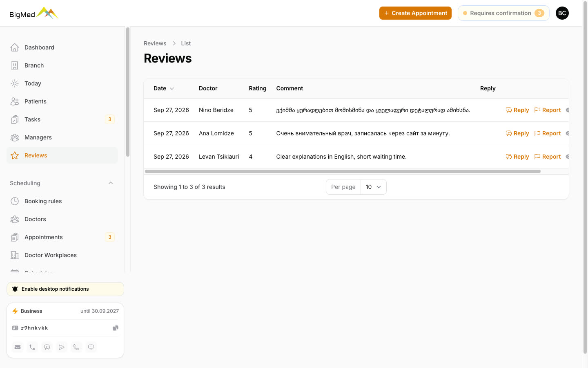
Task: Report Ana Lomidze's review
Action: [x=548, y=133]
